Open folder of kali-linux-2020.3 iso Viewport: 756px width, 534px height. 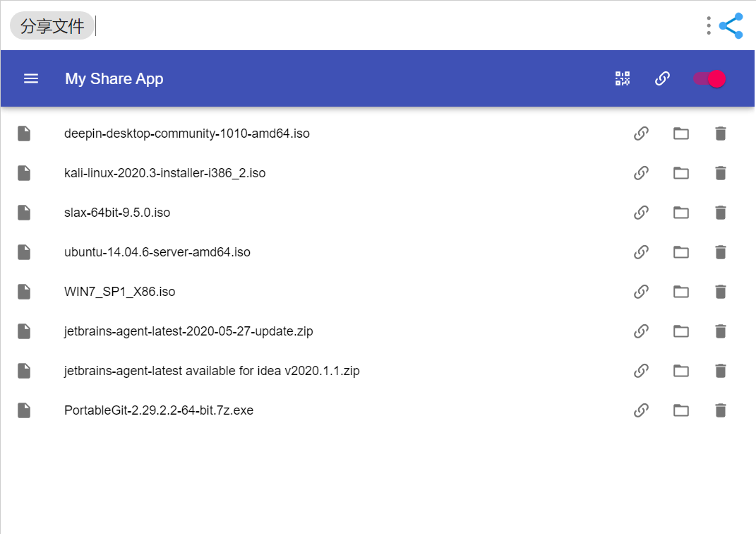pyautogui.click(x=680, y=173)
